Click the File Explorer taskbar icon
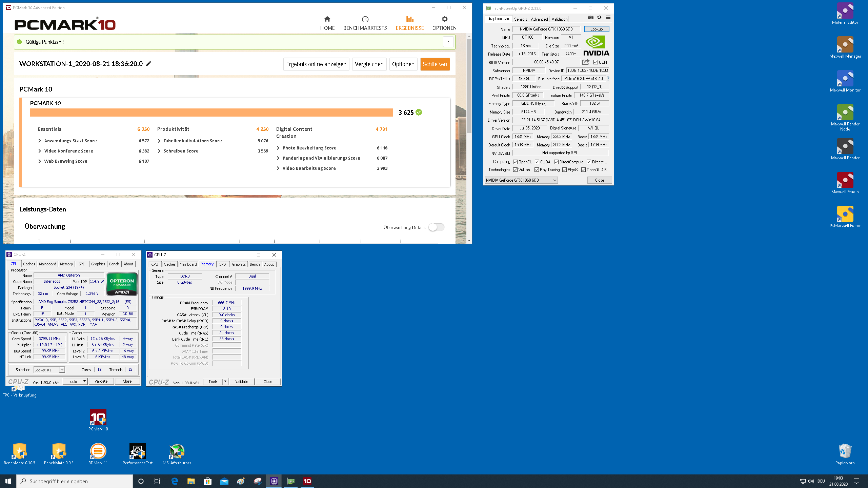Screen dimensions: 868x488 click(x=191, y=481)
